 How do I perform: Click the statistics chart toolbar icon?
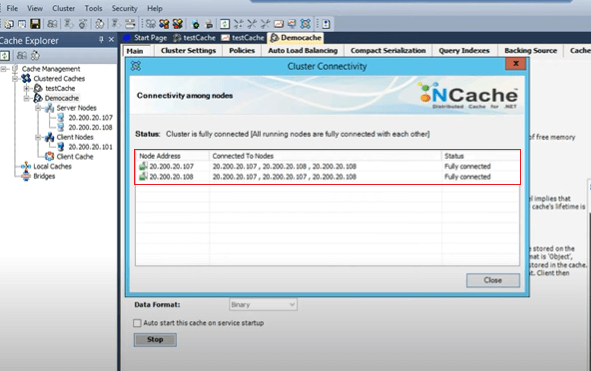coord(279,24)
